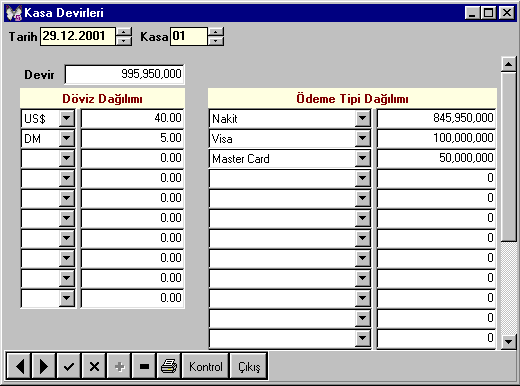520x386 pixels.
Task: Open the last empty currency dropdown
Action: tap(67, 298)
